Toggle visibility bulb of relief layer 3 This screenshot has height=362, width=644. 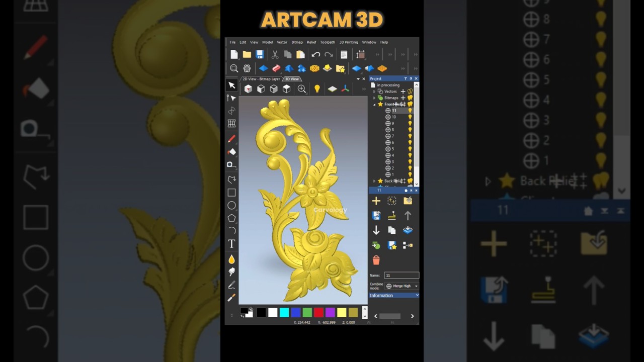click(x=410, y=162)
